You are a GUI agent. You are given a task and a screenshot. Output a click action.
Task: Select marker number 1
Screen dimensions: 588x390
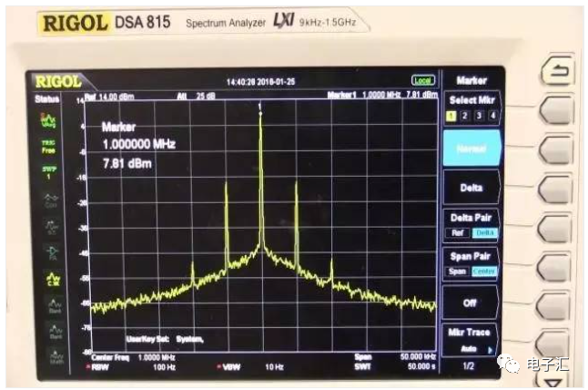[451, 116]
